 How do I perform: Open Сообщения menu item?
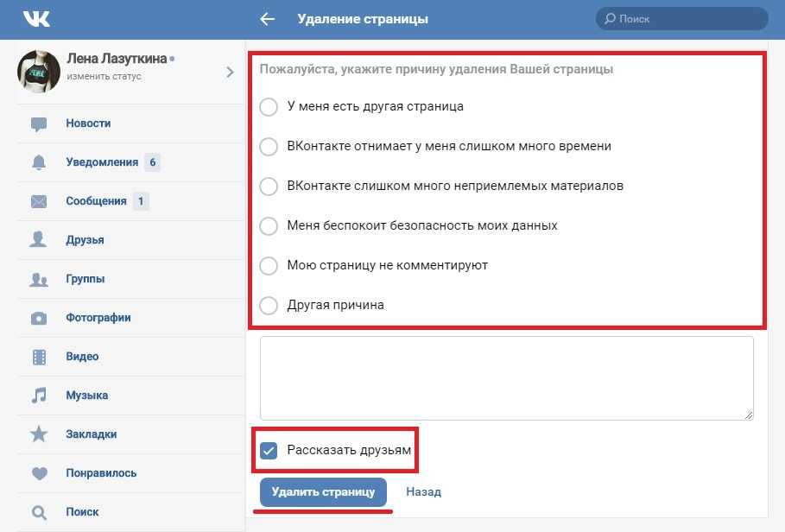(x=130, y=201)
